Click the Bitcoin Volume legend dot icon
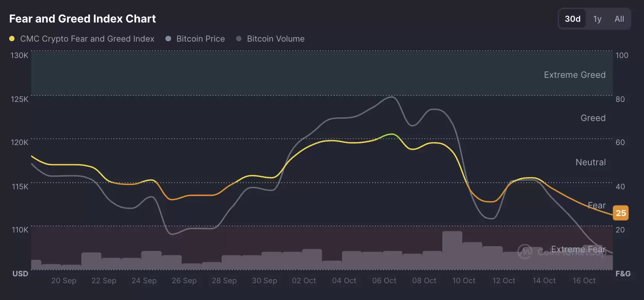The width and height of the screenshot is (644, 300). point(239,39)
